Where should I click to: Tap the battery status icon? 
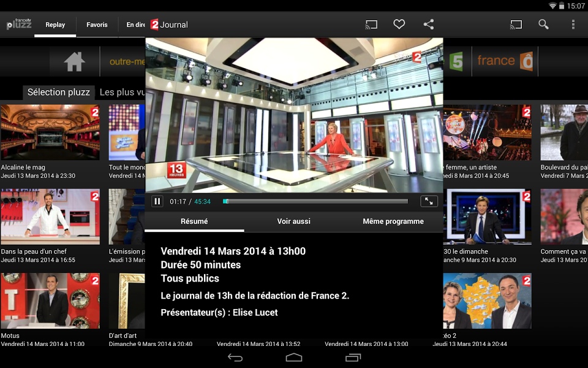click(562, 6)
